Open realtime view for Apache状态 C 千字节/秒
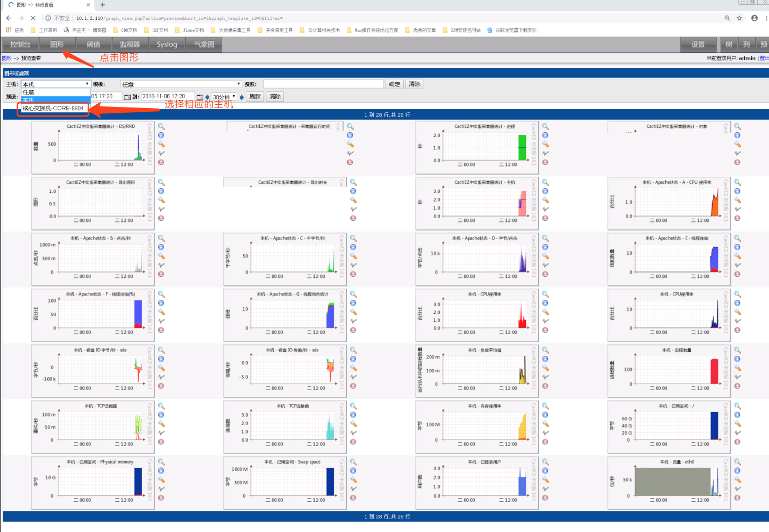Screen dimensions: 769x532 click(353, 265)
